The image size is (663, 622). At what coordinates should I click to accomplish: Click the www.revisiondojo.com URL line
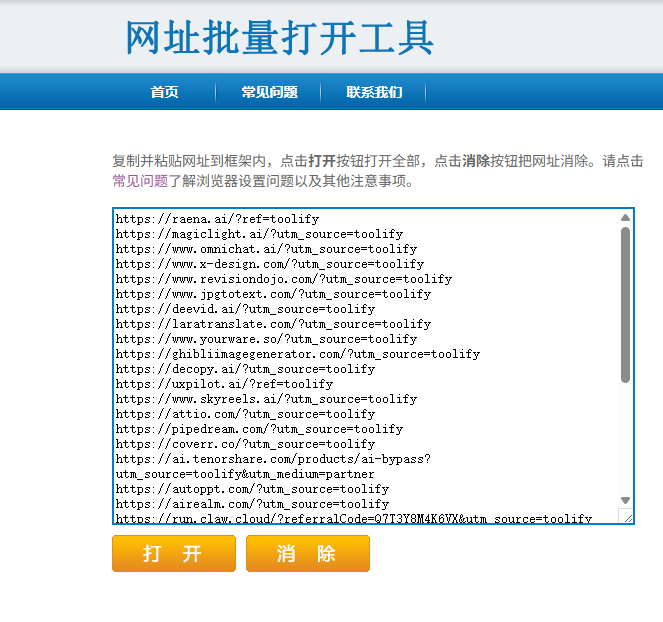[284, 279]
